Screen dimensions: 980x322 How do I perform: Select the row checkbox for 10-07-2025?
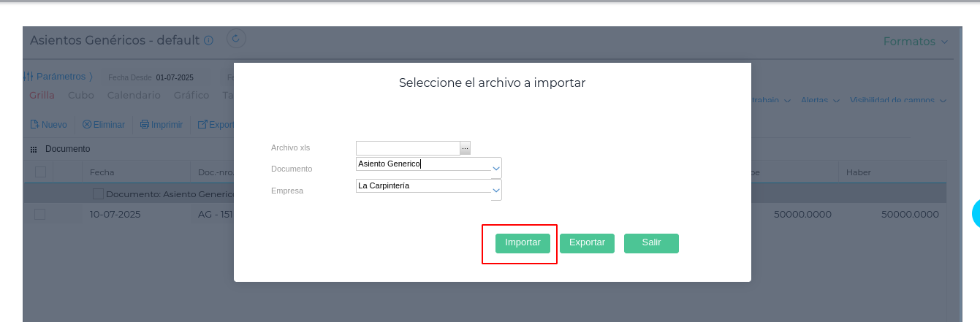click(40, 215)
